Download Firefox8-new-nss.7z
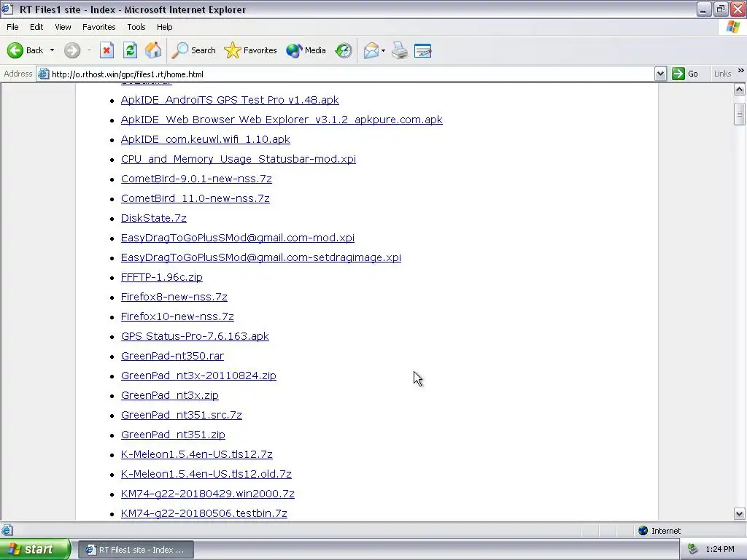Image resolution: width=747 pixels, height=560 pixels. (174, 297)
